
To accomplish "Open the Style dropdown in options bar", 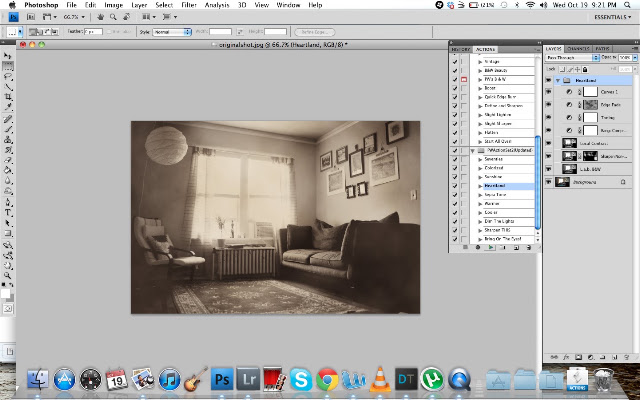I will point(172,32).
